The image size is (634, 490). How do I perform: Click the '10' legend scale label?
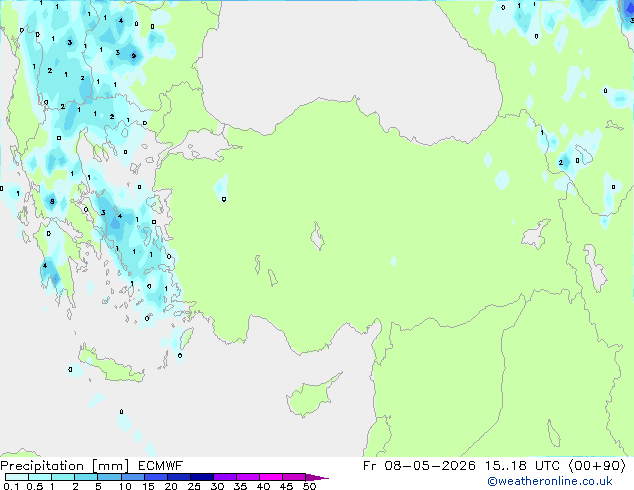(125, 486)
